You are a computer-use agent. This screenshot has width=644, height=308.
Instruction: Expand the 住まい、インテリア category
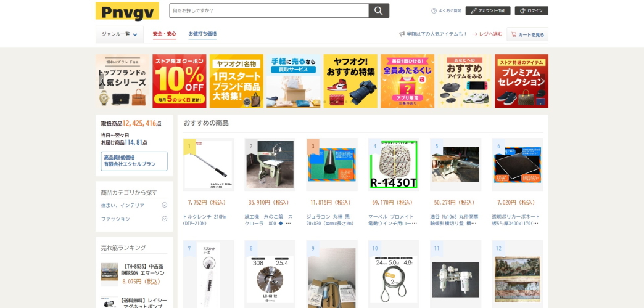164,205
